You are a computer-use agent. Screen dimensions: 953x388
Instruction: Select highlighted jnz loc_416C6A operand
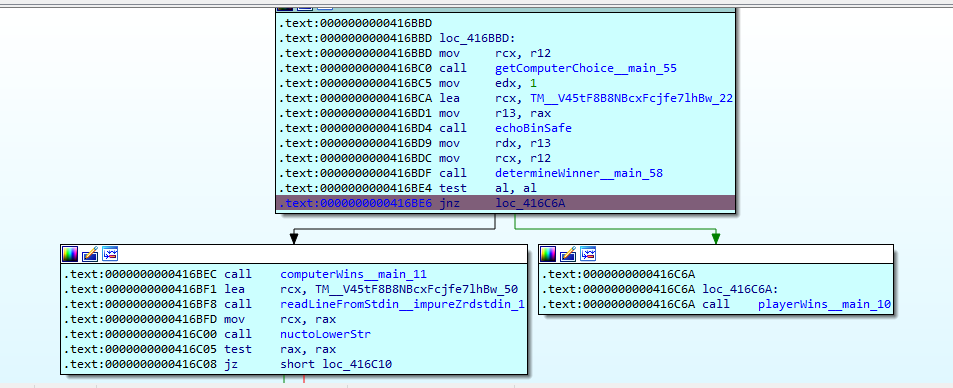tap(530, 203)
